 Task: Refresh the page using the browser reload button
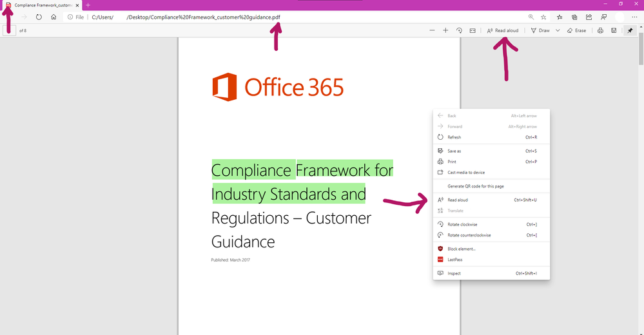(x=39, y=17)
